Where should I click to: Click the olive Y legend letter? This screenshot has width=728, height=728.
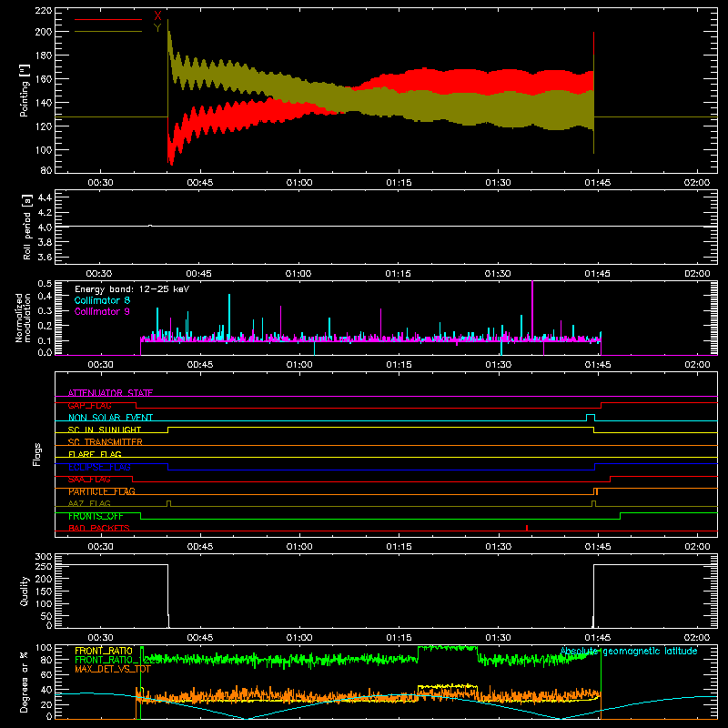pos(157,28)
